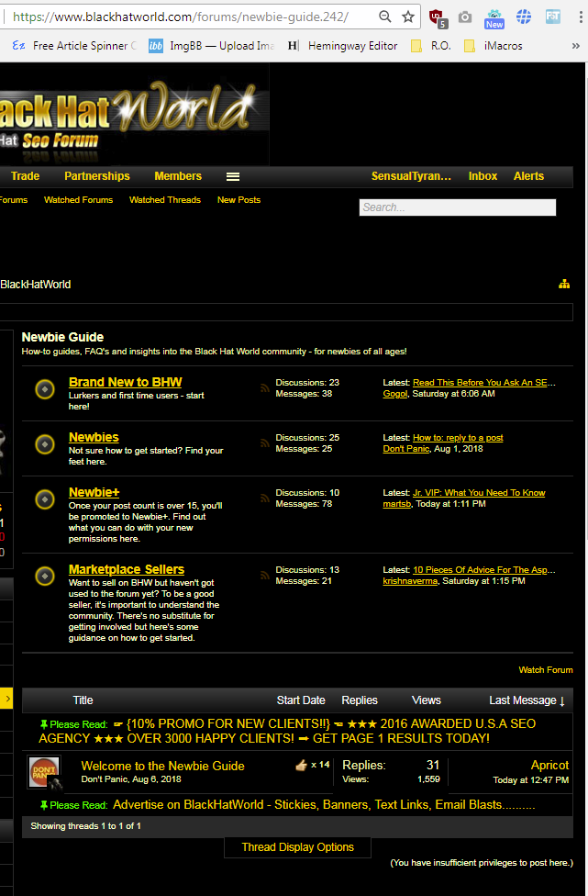Open the R.O. bookmarks folder

pos(431,46)
